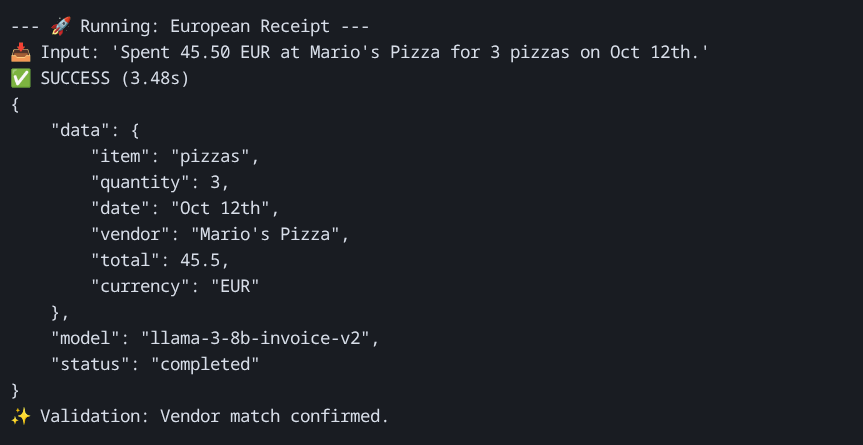Click the inbox tray emoji beside Input

(x=20, y=51)
